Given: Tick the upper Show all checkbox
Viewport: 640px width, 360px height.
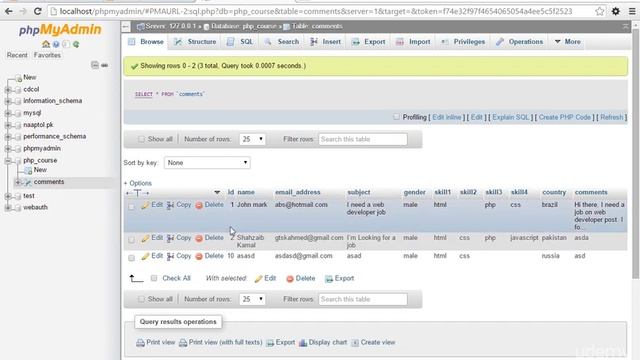Looking at the screenshot, I should [141, 139].
